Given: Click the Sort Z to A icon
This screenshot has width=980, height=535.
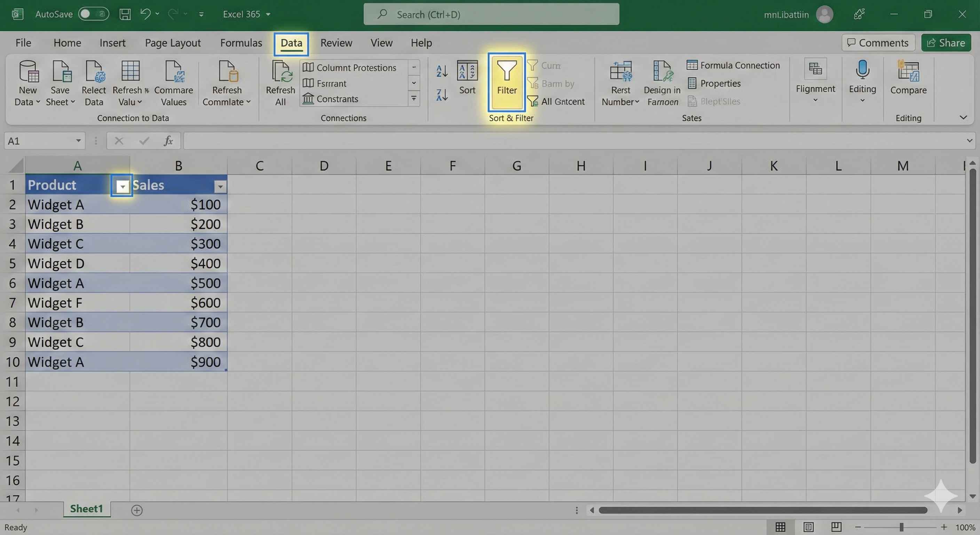Looking at the screenshot, I should pyautogui.click(x=442, y=95).
